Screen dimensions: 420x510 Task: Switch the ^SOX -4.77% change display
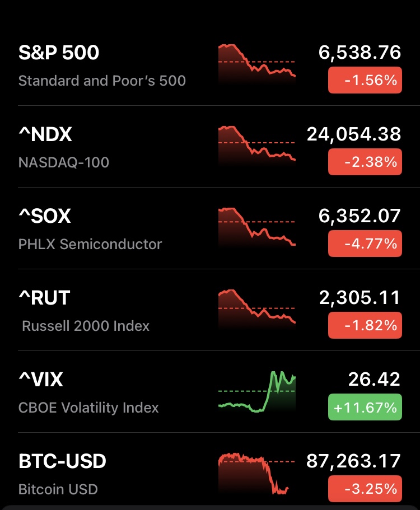click(x=365, y=244)
